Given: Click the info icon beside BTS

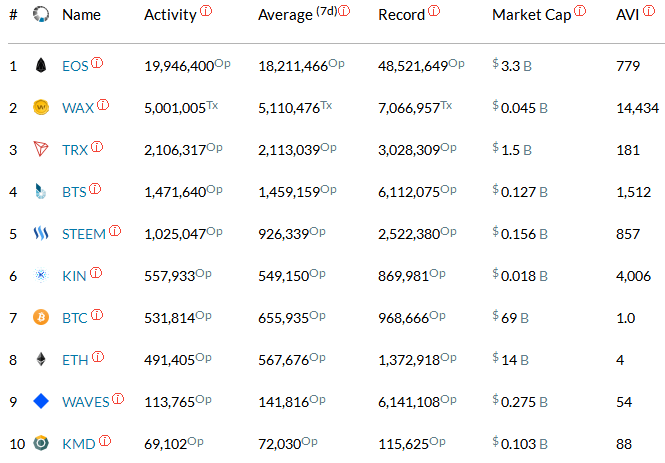Looking at the screenshot, I should pos(95,189).
